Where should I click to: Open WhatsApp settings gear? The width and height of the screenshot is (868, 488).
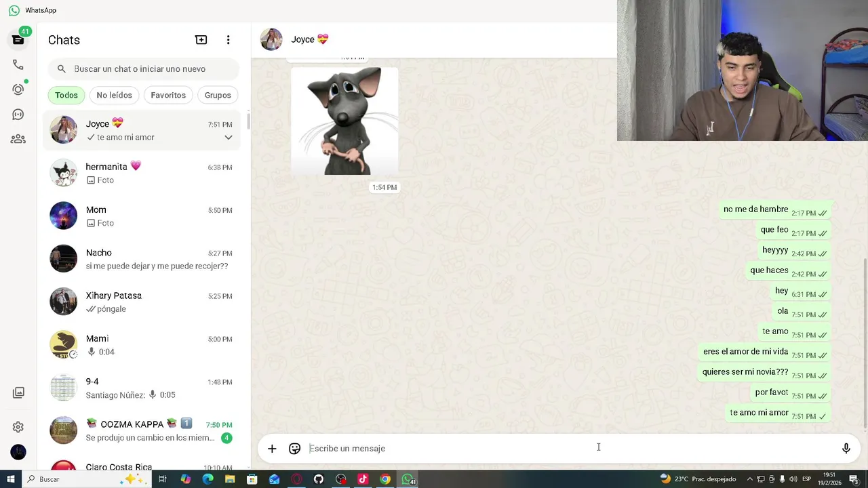coord(18,427)
